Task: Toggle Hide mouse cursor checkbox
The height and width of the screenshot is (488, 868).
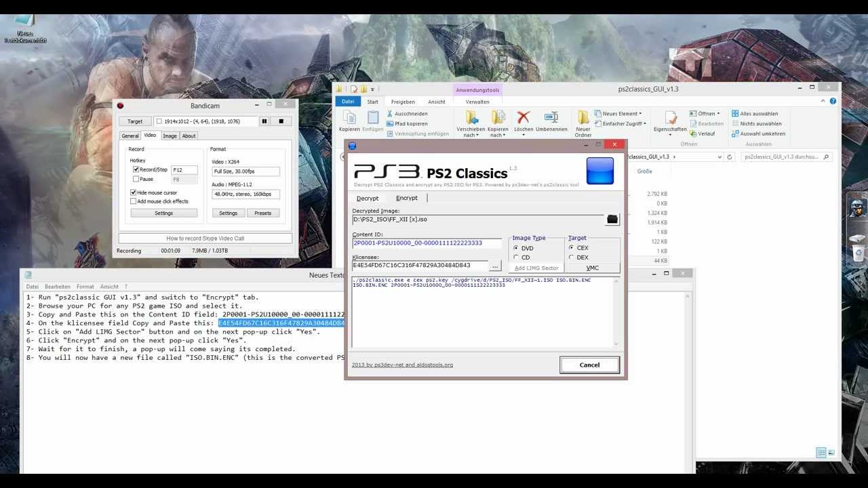Action: coord(133,192)
